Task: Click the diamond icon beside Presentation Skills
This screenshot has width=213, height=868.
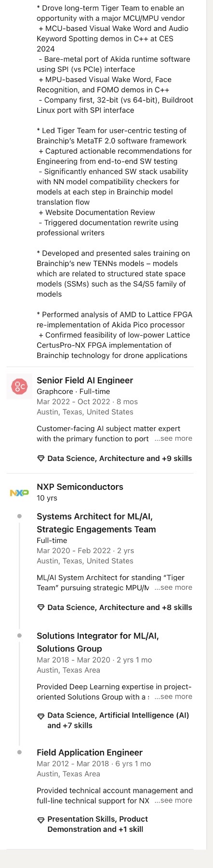Action: [41, 819]
